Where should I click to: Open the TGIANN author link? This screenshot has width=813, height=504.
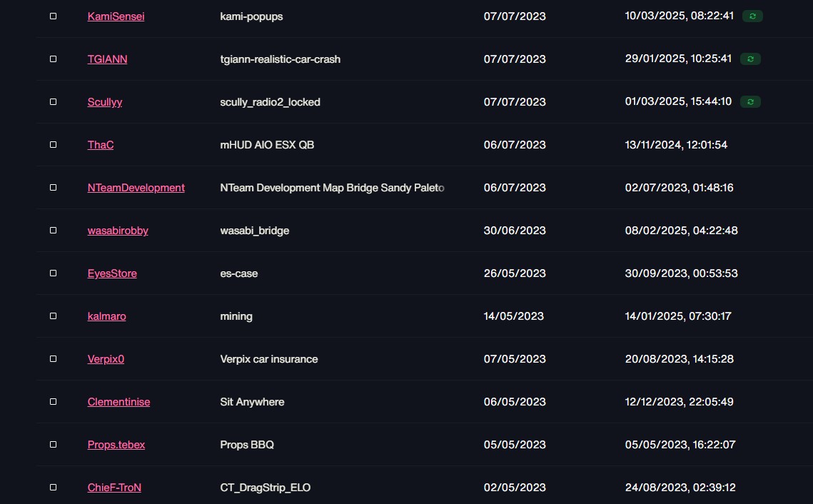pyautogui.click(x=107, y=59)
